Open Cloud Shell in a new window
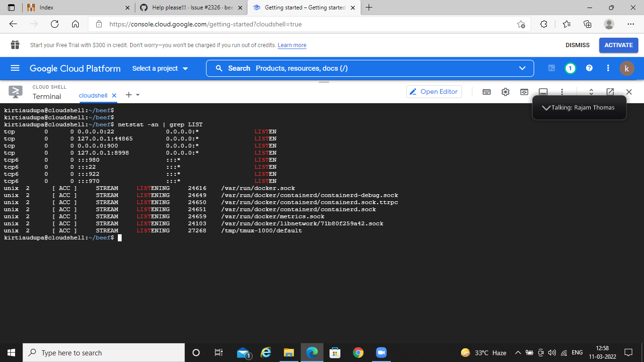The width and height of the screenshot is (644, 362). [611, 92]
